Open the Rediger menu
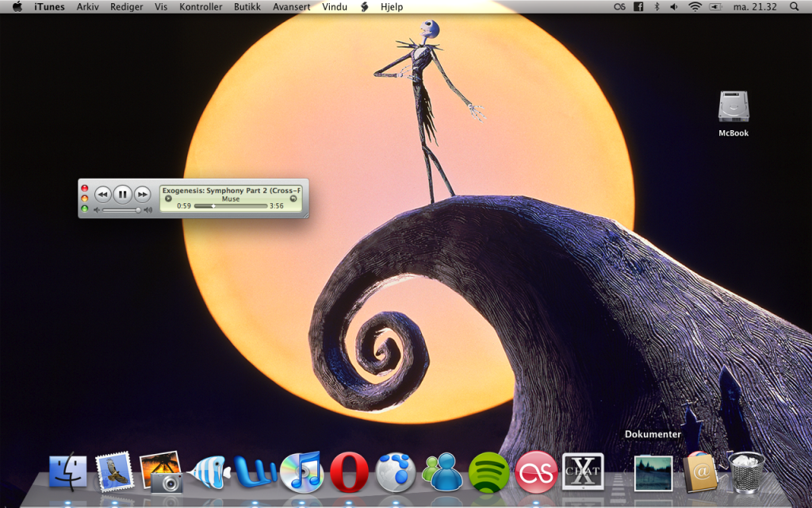This screenshot has height=508, width=812. click(127, 6)
